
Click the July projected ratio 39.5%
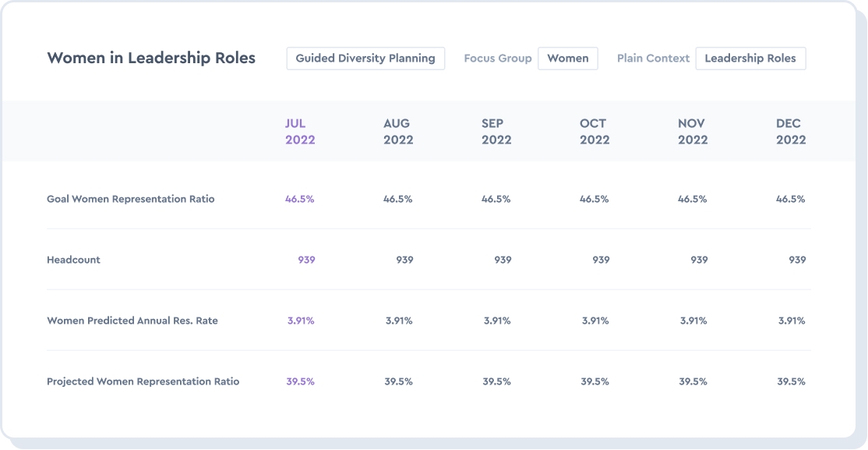pos(298,381)
